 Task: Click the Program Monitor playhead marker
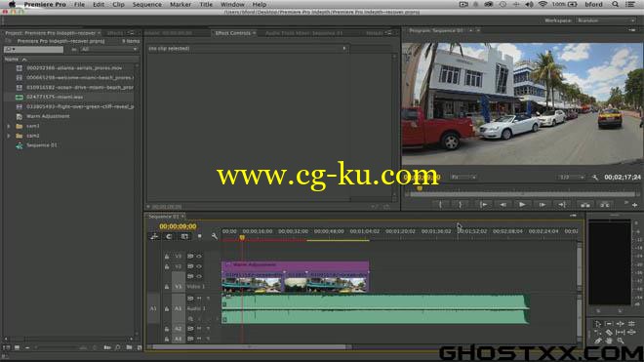(x=420, y=188)
